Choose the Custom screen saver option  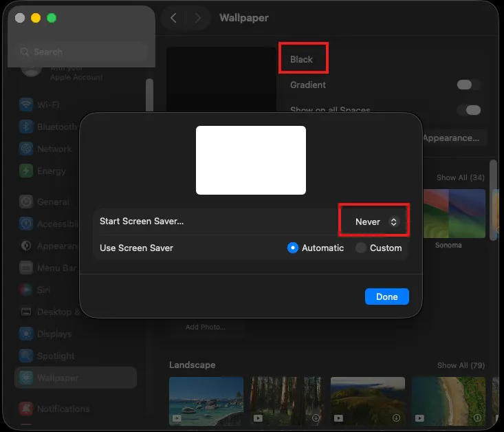pyautogui.click(x=361, y=248)
